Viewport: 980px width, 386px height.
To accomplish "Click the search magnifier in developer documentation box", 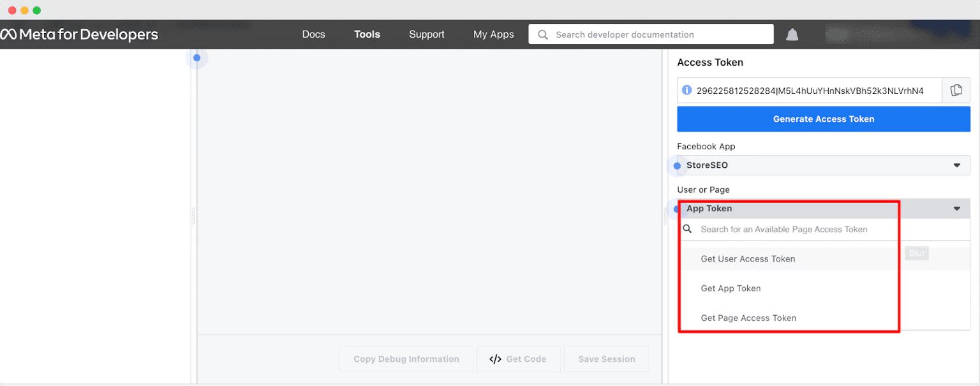I will (x=543, y=34).
